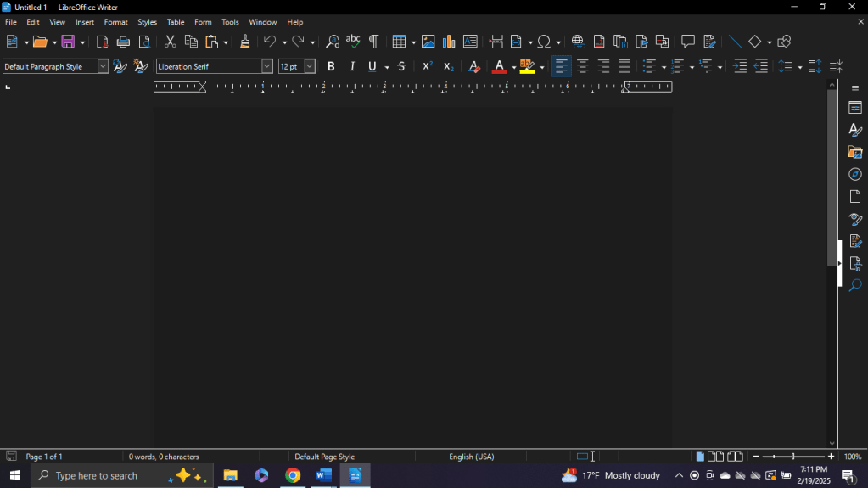Click the Clone Formatting paintbrush icon
Image resolution: width=868 pixels, height=488 pixels.
pyautogui.click(x=245, y=42)
